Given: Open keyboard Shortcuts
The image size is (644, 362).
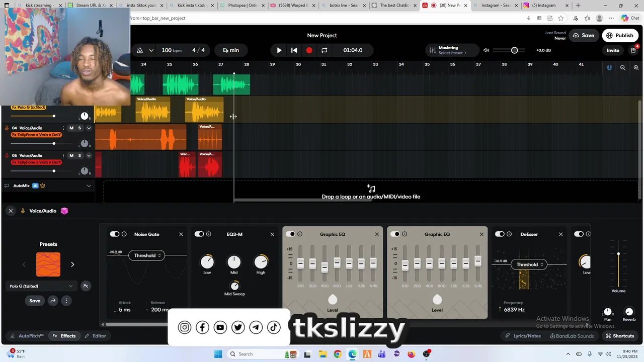Looking at the screenshot, I should 619,336.
